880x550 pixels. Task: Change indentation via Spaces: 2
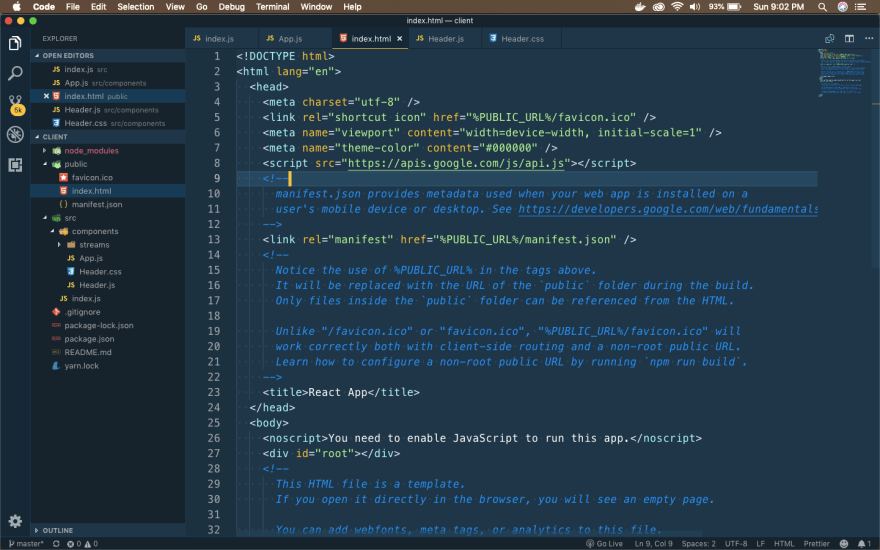click(x=698, y=543)
